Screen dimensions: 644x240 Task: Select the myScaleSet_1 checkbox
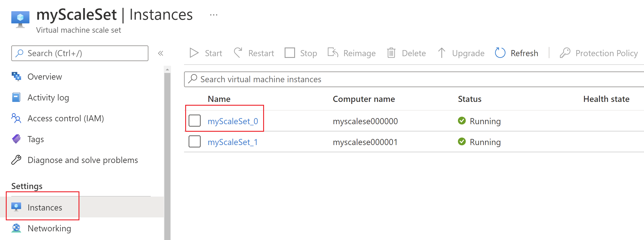pos(194,142)
